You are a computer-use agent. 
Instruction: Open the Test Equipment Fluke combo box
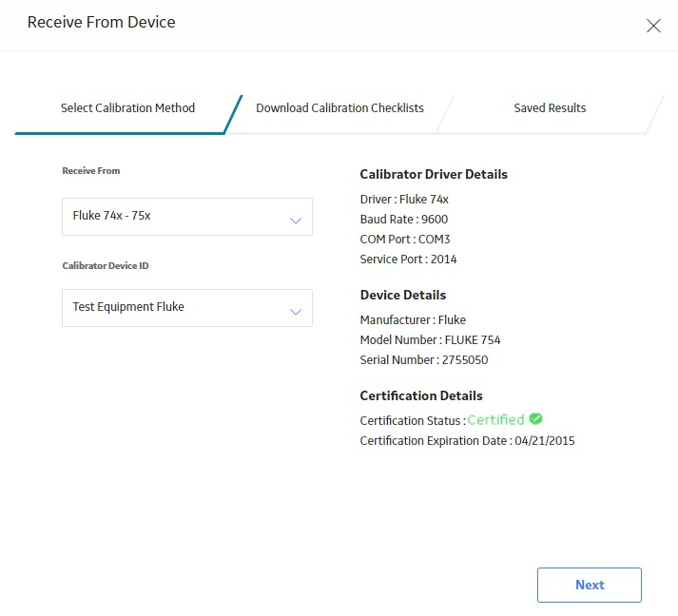(187, 308)
